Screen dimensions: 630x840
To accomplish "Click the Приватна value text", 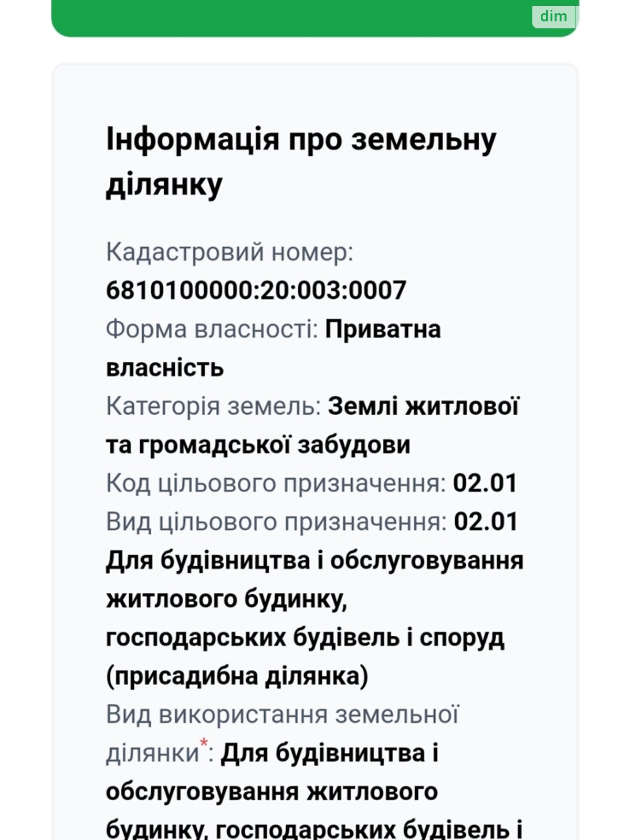I will tap(383, 329).
